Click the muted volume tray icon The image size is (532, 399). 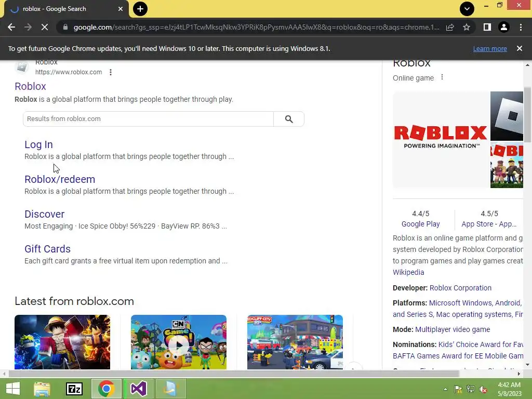(x=484, y=389)
